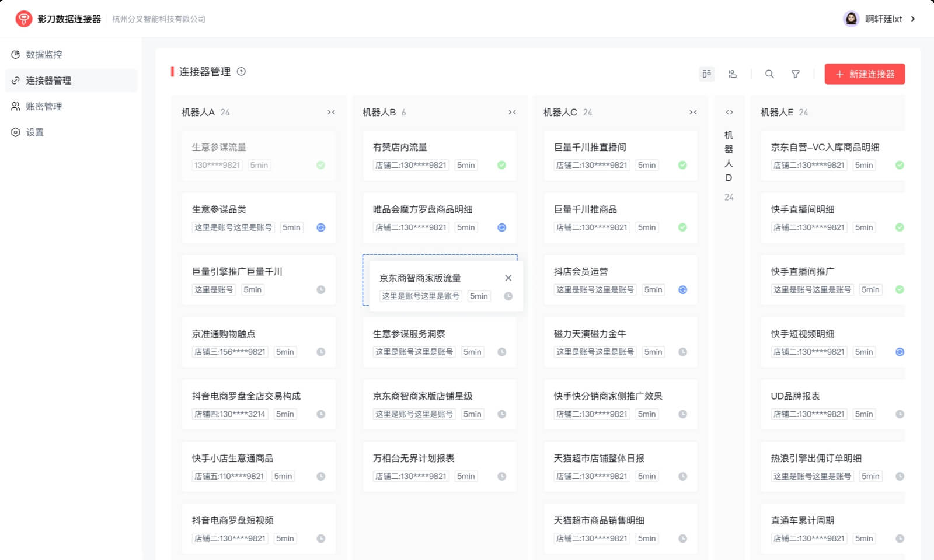The image size is (934, 560).
Task: Click blue sync icon on 唯品会魔方罗盘商品明细
Action: pos(501,228)
